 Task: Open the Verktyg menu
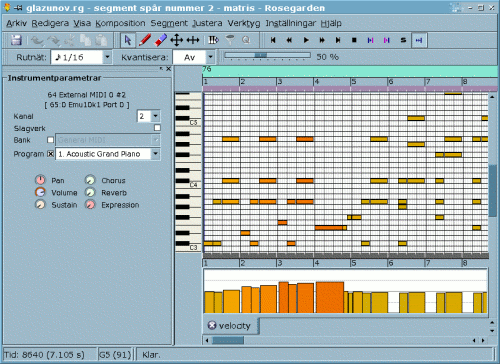pos(244,23)
